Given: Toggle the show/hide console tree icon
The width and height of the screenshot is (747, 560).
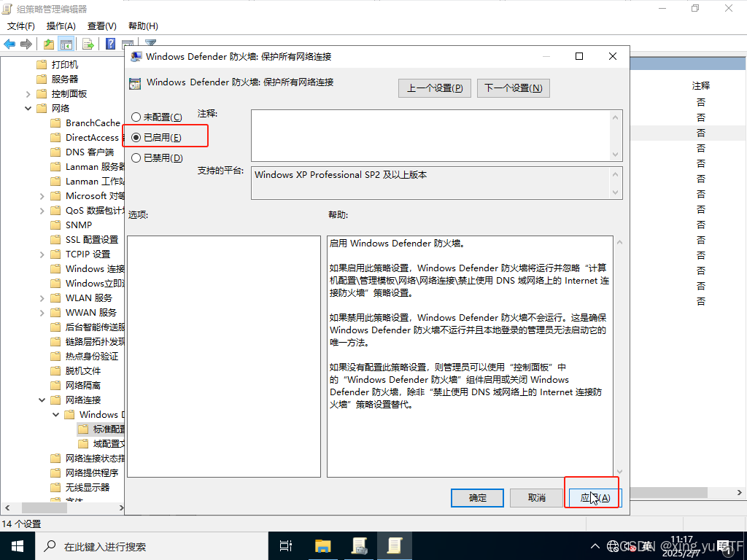Looking at the screenshot, I should pos(66,44).
